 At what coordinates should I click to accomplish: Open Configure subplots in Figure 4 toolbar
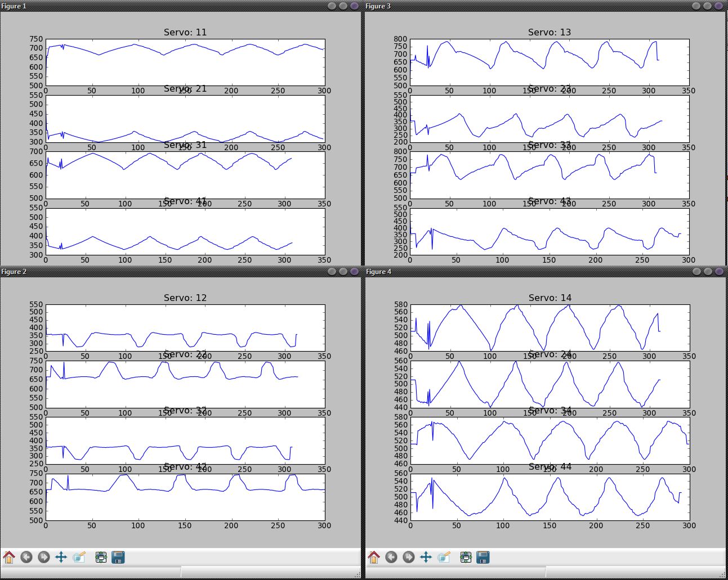coord(466,557)
